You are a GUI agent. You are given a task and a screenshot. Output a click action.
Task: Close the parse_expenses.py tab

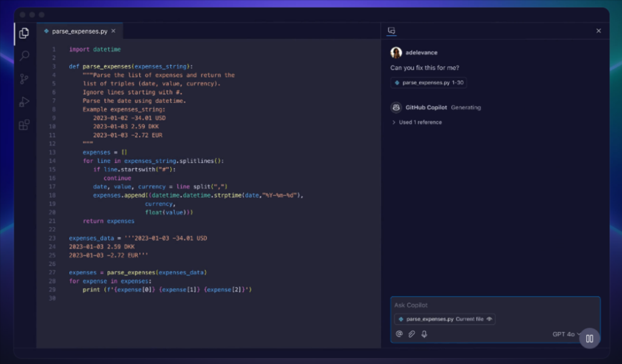click(113, 31)
